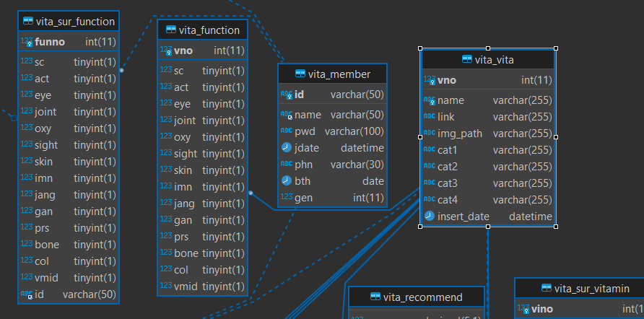The height and width of the screenshot is (319, 644).
Task: Click the table icon in vita_function header
Action: [x=171, y=30]
